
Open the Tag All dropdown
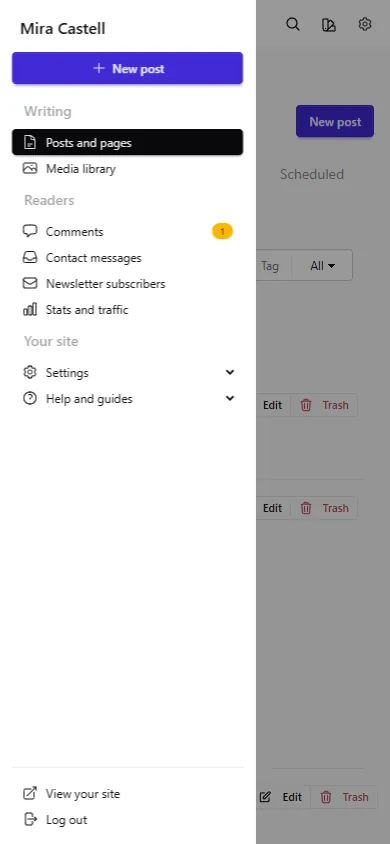click(323, 265)
